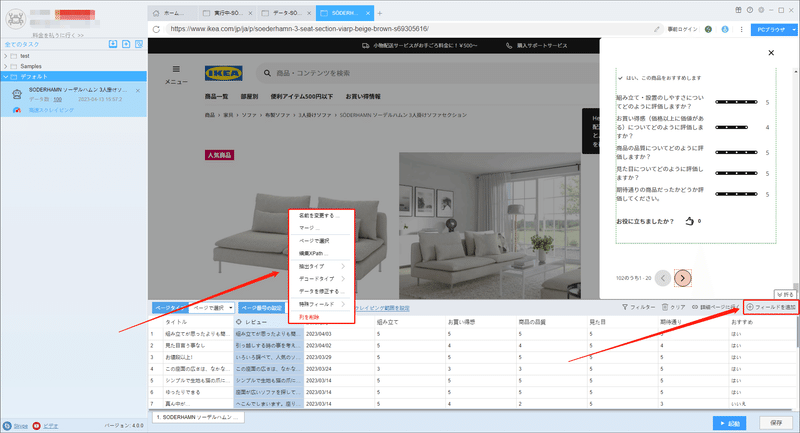Screen dimensions: 800x433
Task: Click the speedometer icon beside 高速スクレイピング
Action: click(x=17, y=110)
